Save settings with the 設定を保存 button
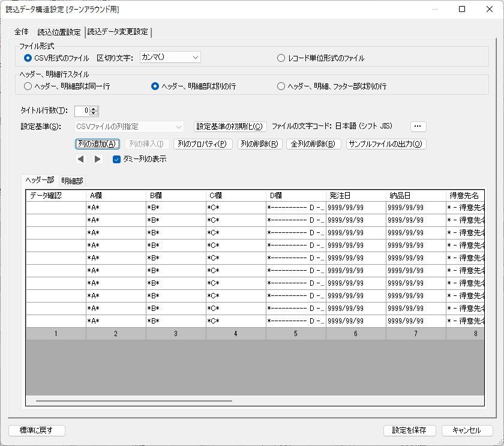This screenshot has width=504, height=446. [410, 430]
